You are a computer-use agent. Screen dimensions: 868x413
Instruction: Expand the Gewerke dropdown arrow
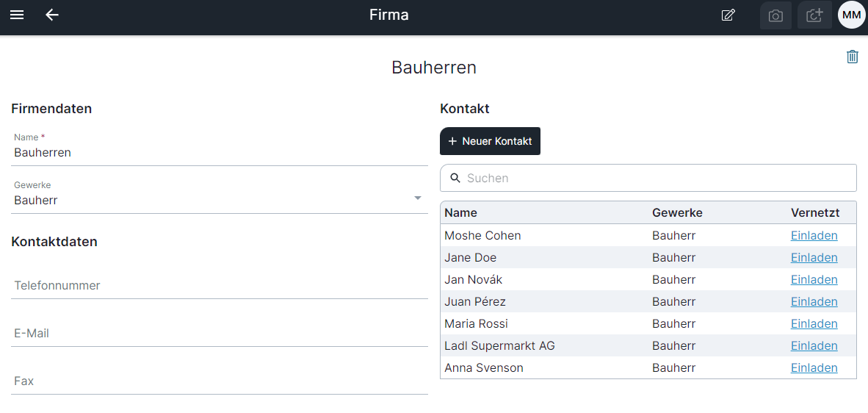[x=418, y=198]
